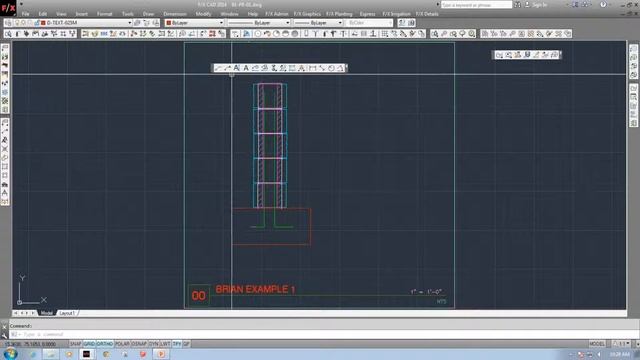Toggle QP quick properties in status bar
This screenshot has height=360, width=640.
point(186,344)
